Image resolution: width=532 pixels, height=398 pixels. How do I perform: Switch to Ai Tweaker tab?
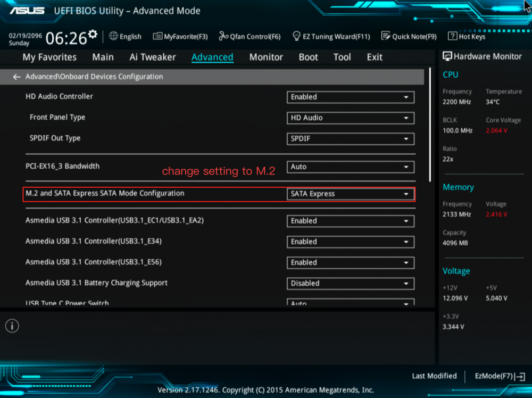pos(153,57)
